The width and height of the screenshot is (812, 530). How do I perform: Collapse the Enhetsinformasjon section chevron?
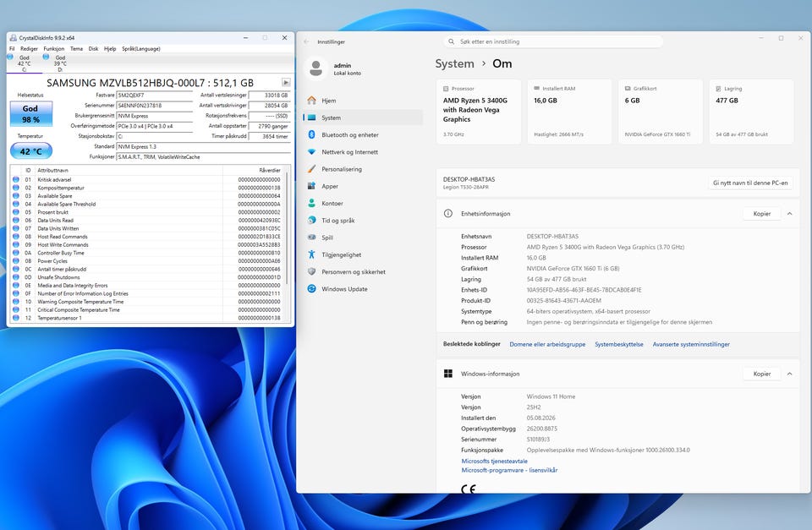pyautogui.click(x=789, y=213)
